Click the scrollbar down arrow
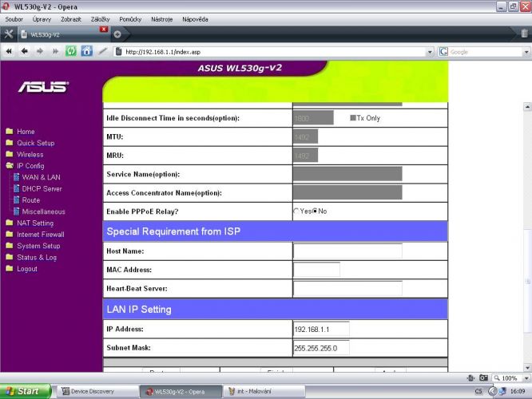Screen dimensions: 532x399 527,367
